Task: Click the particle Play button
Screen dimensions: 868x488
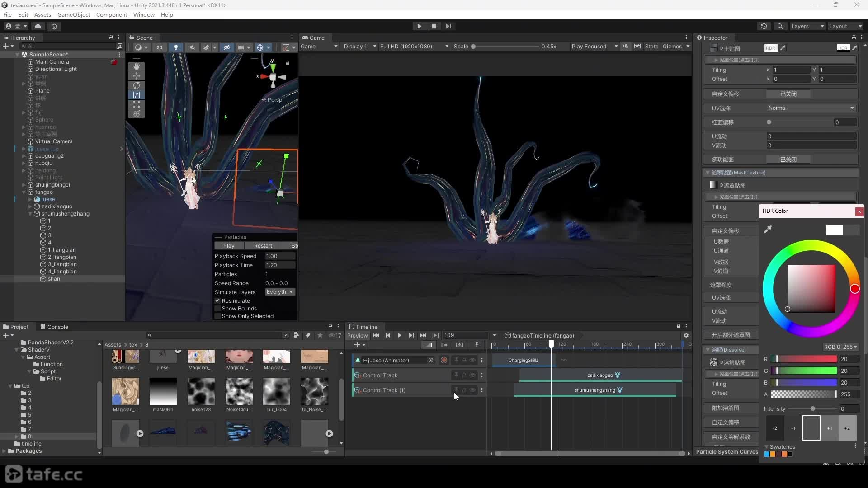Action: 229,246
